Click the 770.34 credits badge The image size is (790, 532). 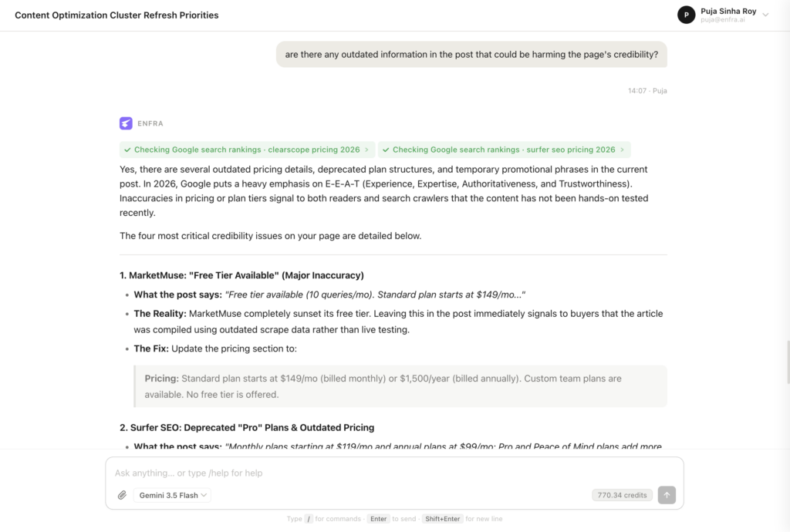click(622, 495)
